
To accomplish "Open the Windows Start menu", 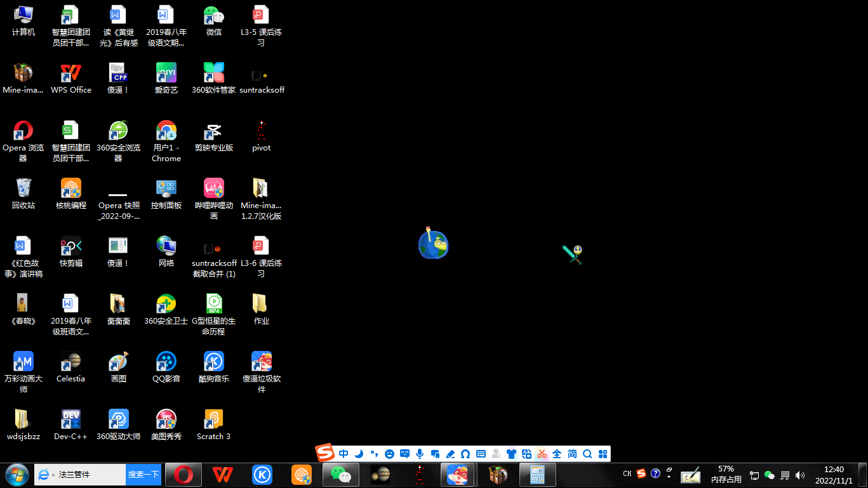I will (17, 475).
